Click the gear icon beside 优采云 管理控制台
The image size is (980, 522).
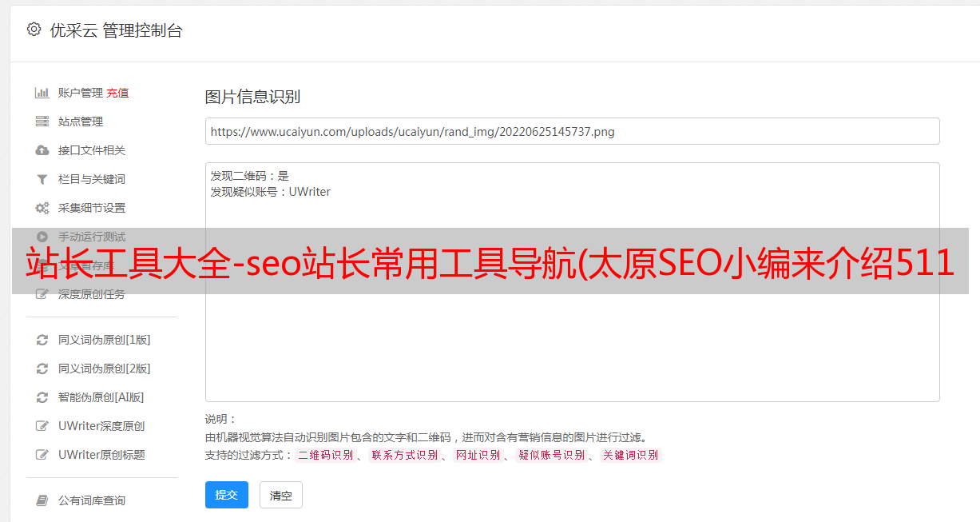(x=34, y=30)
